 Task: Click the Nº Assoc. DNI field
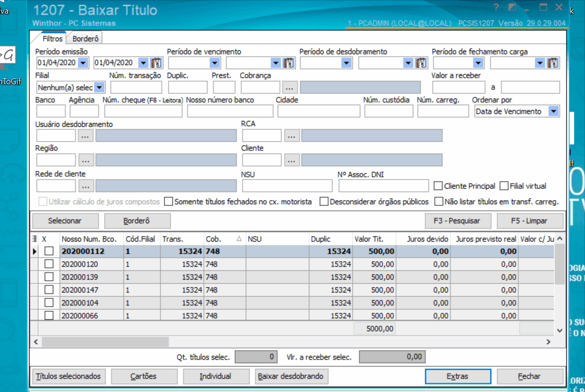(x=384, y=186)
